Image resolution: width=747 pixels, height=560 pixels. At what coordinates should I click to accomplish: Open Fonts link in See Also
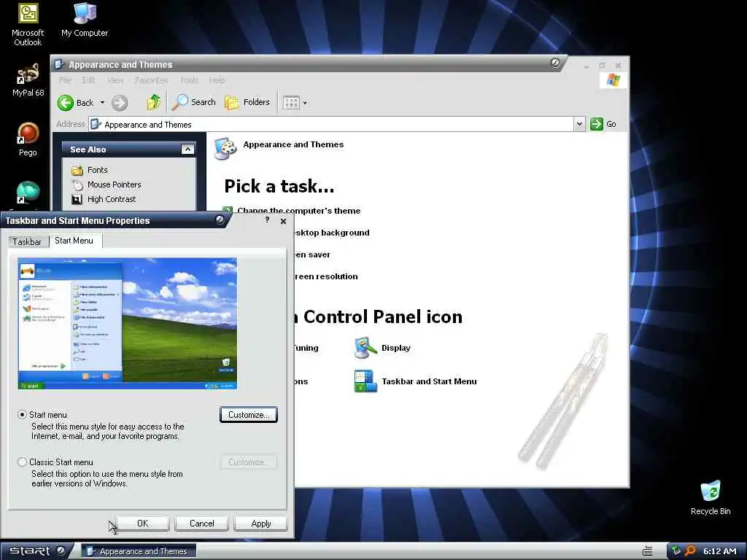click(x=98, y=170)
